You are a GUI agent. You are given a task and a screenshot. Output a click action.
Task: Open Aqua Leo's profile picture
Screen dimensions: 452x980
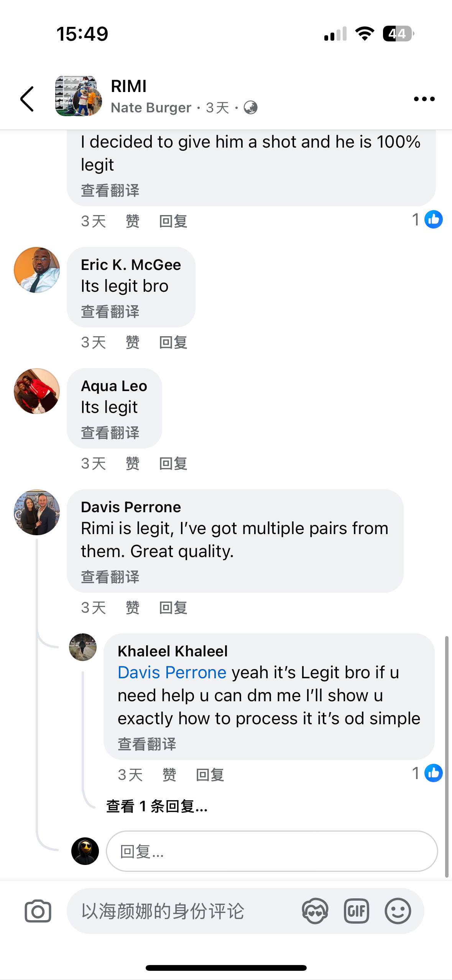tap(37, 391)
